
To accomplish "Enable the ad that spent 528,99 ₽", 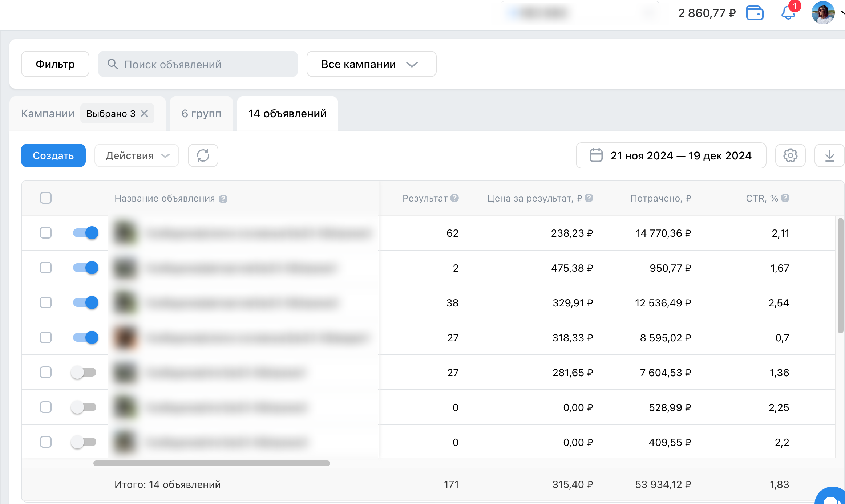I will pyautogui.click(x=84, y=407).
